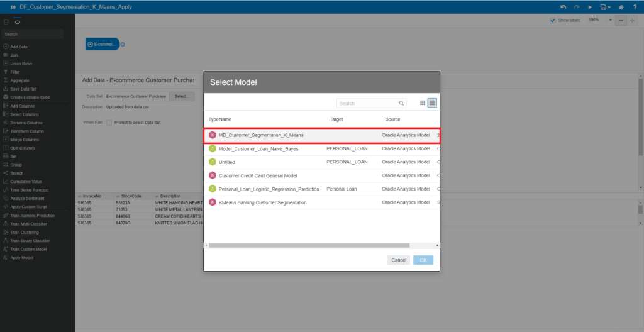Click the Save disk icon
644x332 pixels.
tap(603, 7)
